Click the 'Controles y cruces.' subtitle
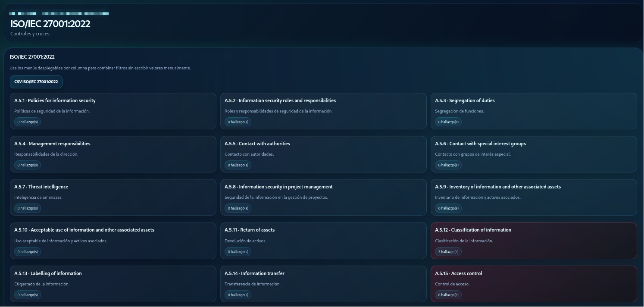 pos(31,34)
